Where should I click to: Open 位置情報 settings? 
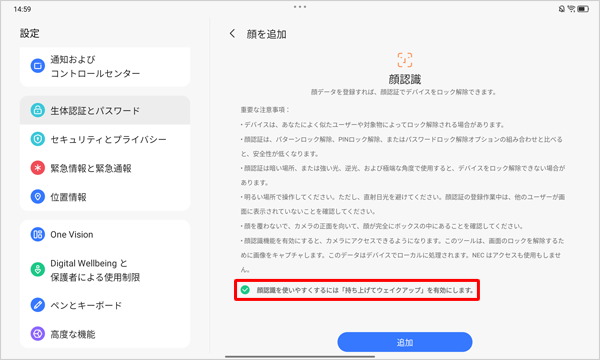point(105,197)
